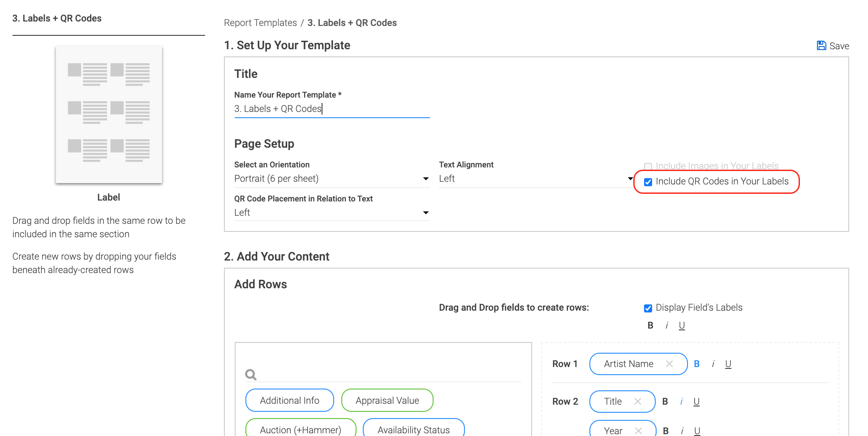The image size is (868, 436).
Task: Toggle underline for Year row
Action: click(x=697, y=431)
